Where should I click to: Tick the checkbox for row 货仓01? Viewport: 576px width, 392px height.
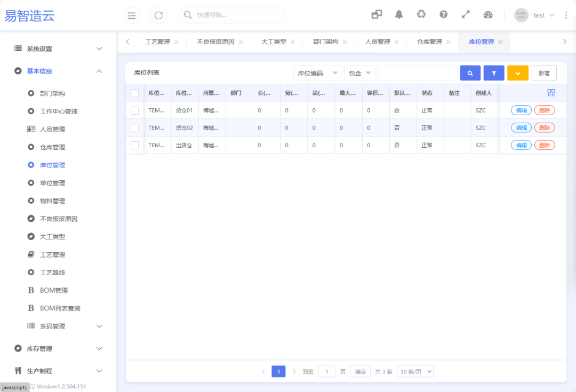[135, 110]
